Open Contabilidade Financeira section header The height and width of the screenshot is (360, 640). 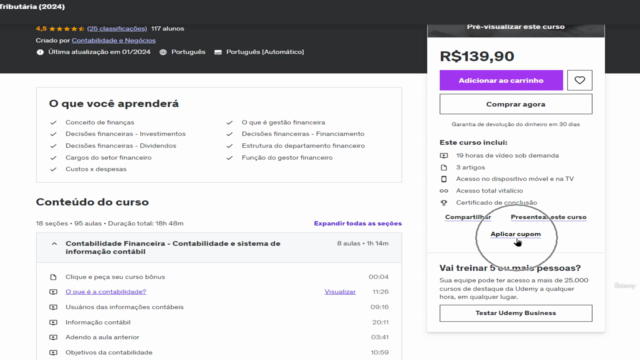[x=219, y=247]
